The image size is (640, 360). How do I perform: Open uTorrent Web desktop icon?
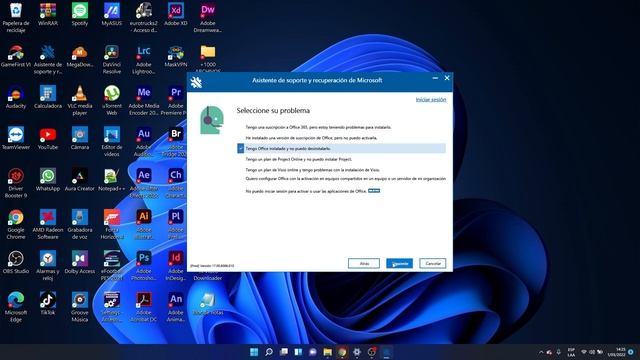point(111,100)
